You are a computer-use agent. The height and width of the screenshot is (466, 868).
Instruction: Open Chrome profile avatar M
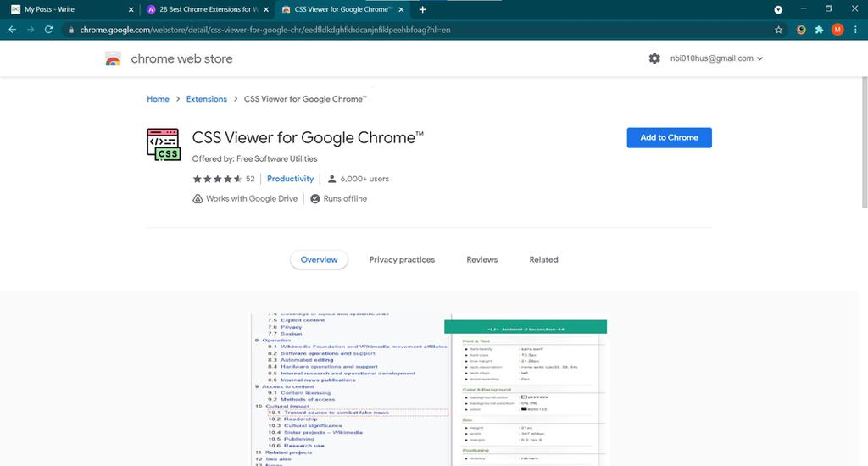pyautogui.click(x=837, y=29)
